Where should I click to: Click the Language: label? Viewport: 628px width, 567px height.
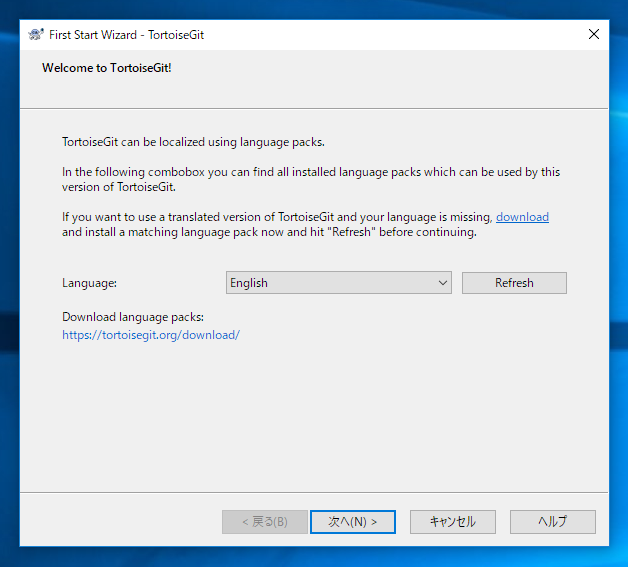[89, 283]
